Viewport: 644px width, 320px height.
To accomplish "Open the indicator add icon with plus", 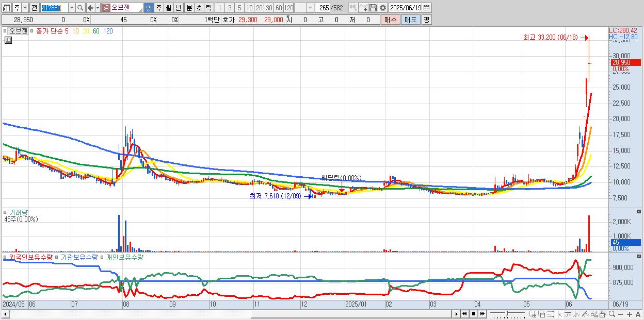I will click(363, 8).
